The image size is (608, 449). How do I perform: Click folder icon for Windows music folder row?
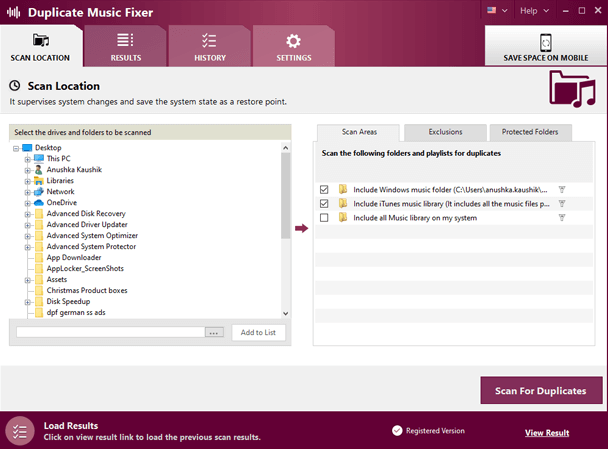tap(343, 189)
